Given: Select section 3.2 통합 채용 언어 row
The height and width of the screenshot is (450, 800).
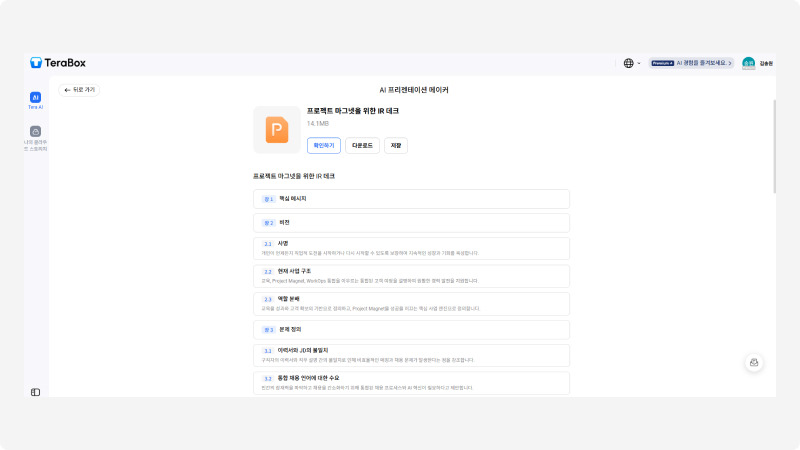Looking at the screenshot, I should click(x=411, y=383).
